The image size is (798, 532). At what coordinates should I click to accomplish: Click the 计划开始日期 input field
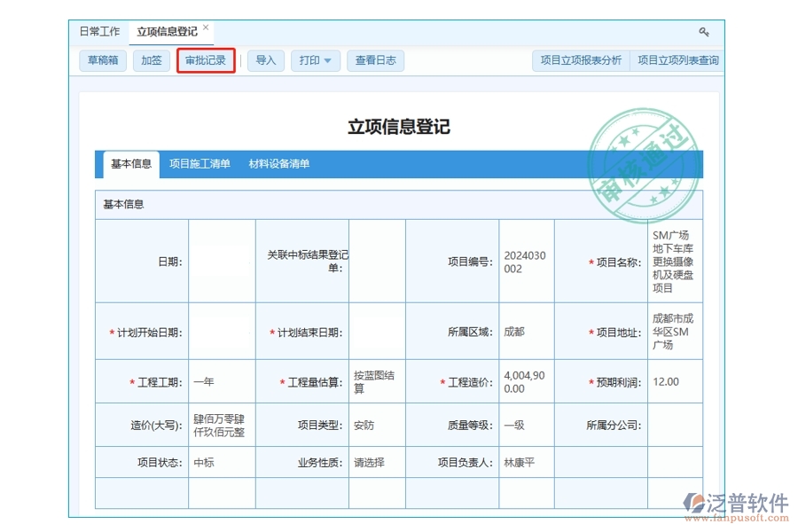pos(221,331)
